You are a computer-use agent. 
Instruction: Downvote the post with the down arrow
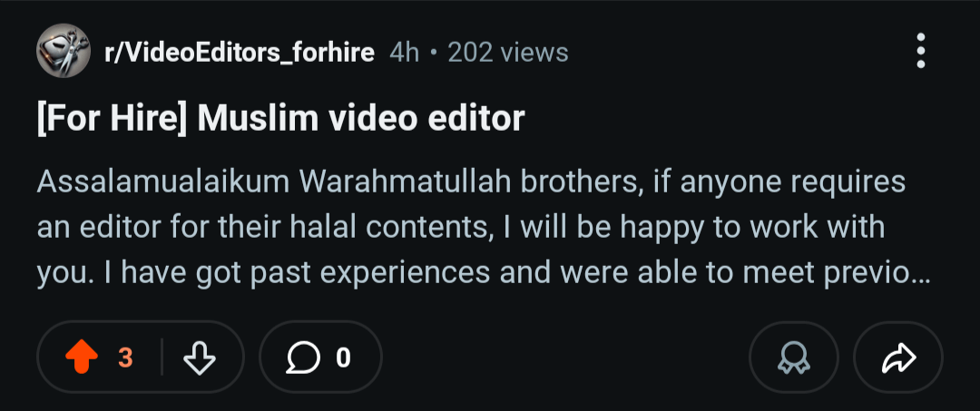pos(200,357)
